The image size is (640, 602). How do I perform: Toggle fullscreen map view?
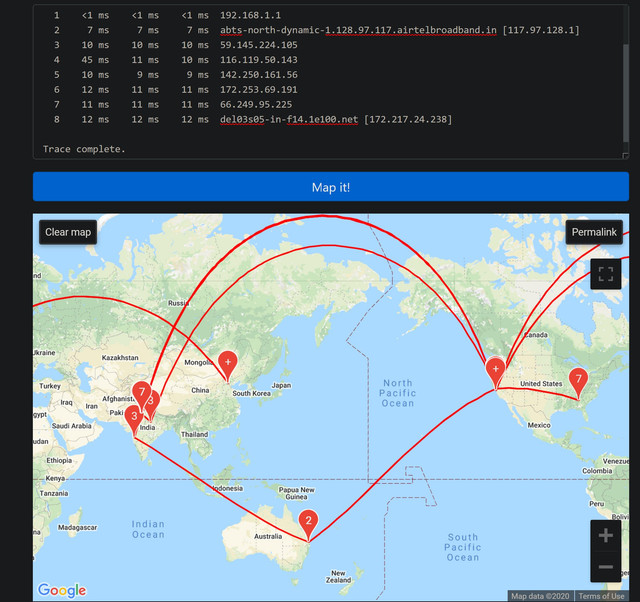(605, 273)
